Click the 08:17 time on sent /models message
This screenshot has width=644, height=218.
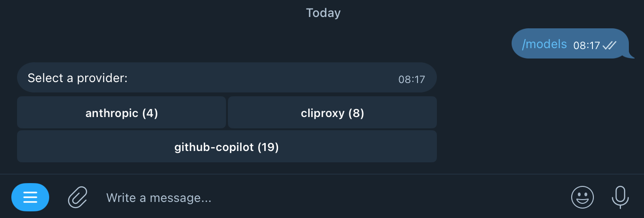[586, 46]
